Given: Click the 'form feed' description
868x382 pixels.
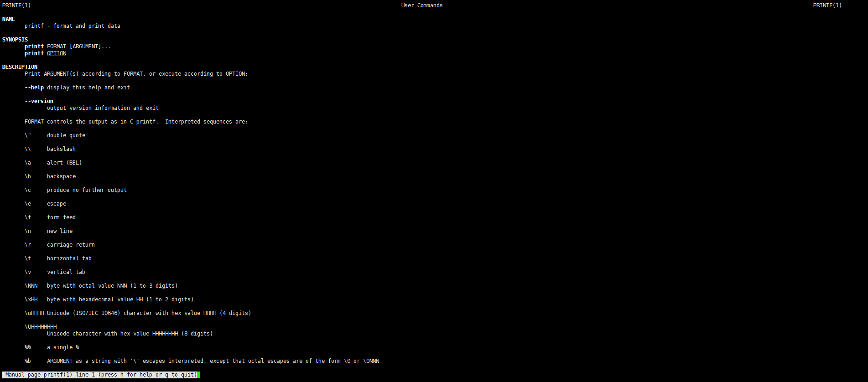Looking at the screenshot, I should coord(61,217).
